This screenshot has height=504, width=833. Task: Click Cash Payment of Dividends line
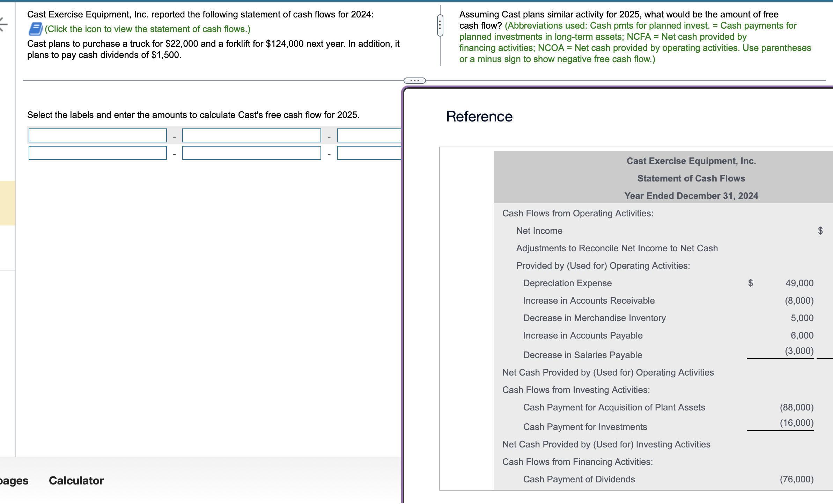[579, 479]
